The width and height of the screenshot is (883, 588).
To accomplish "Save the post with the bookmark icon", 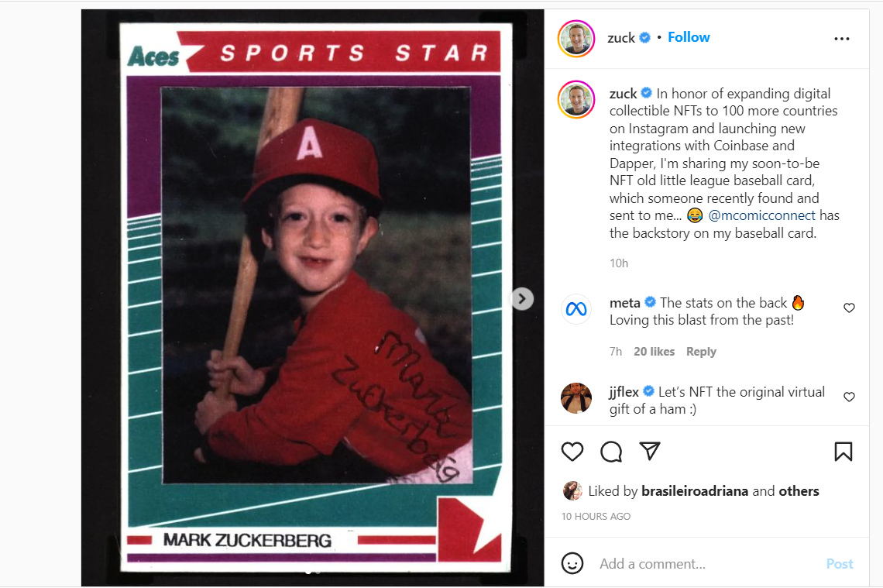I will [x=843, y=452].
